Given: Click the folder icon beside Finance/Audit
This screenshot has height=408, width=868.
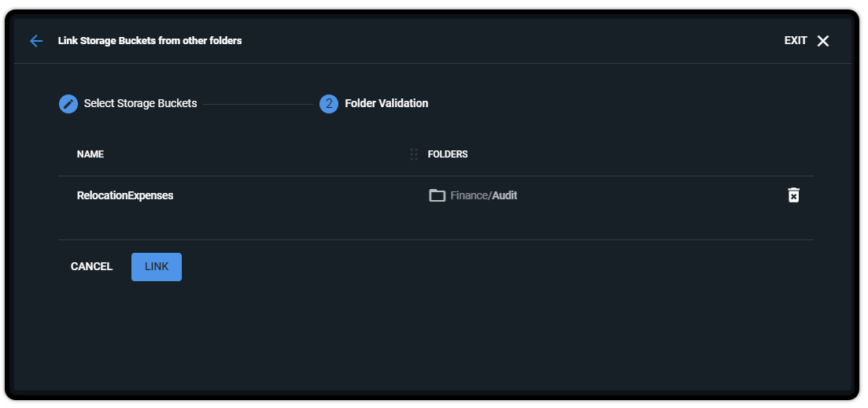Looking at the screenshot, I should click(437, 195).
